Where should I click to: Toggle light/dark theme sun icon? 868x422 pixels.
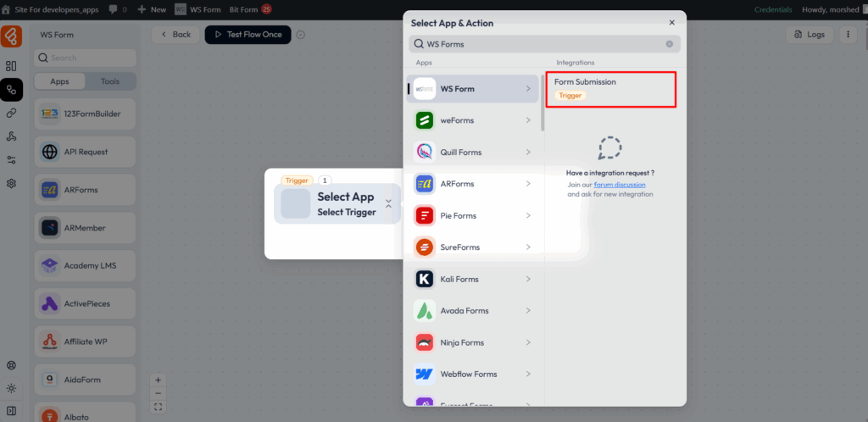pos(11,388)
